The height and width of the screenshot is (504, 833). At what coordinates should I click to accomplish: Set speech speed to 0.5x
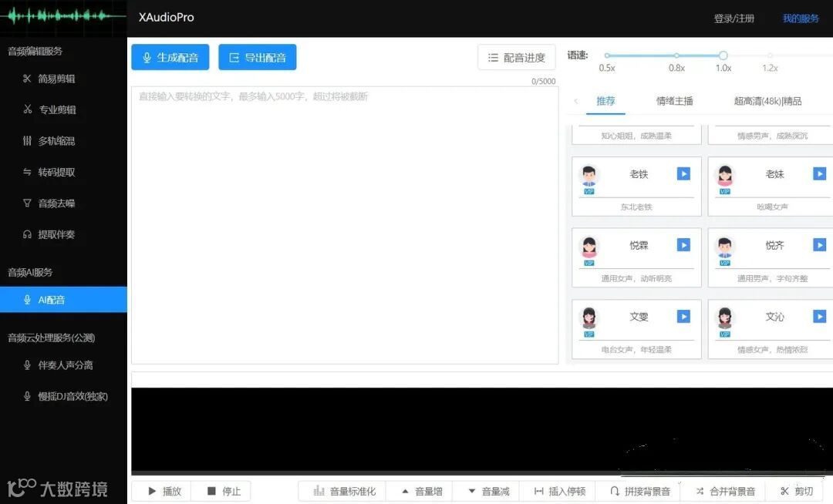click(x=607, y=55)
